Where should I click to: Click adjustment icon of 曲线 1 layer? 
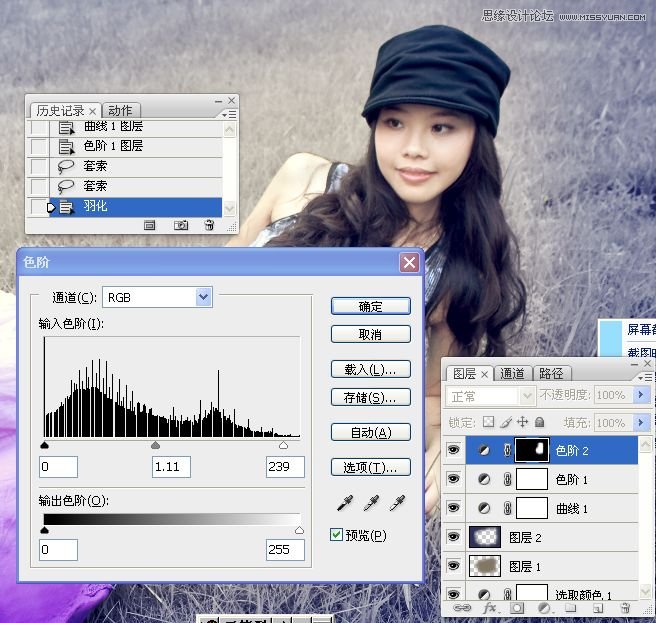[484, 508]
